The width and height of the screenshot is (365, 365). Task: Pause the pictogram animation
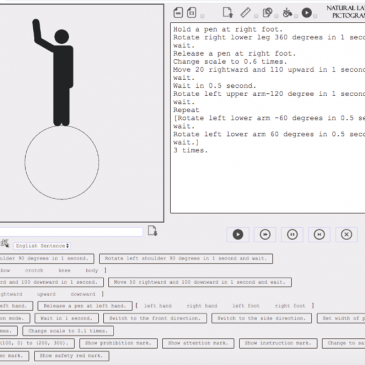click(292, 234)
